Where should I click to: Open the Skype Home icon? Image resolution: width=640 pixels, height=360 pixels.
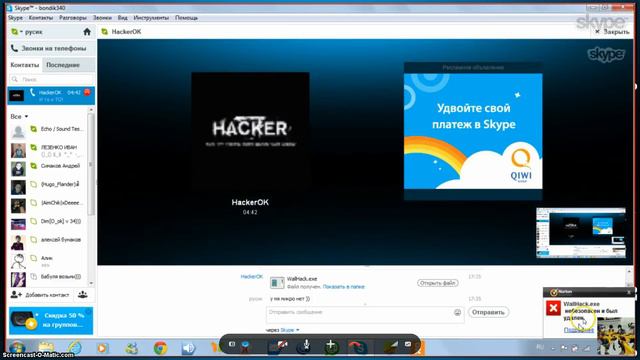click(x=87, y=32)
